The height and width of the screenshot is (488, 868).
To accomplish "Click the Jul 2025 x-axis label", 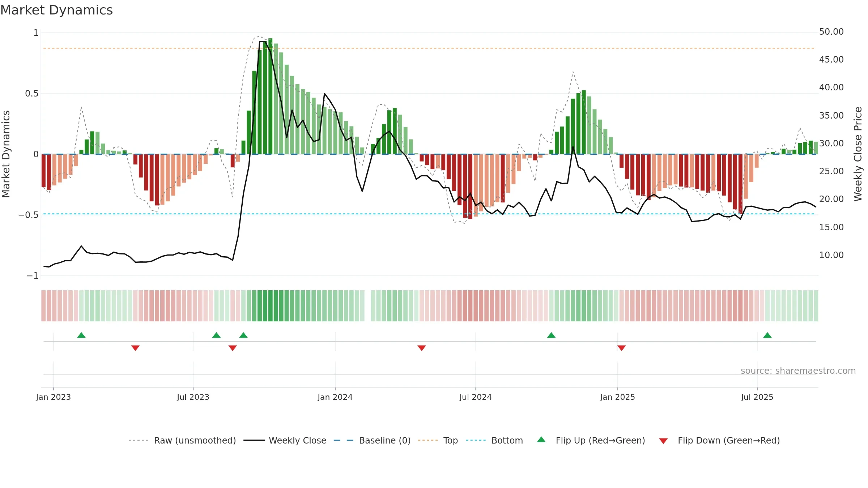I will pyautogui.click(x=757, y=397).
